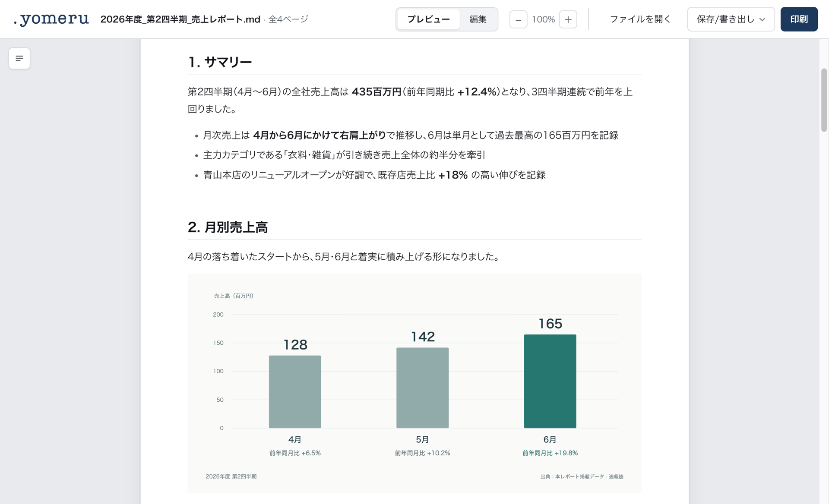Viewport: 829px width, 504px height.
Task: Click the vertical scrollbar thumb
Action: click(x=824, y=100)
